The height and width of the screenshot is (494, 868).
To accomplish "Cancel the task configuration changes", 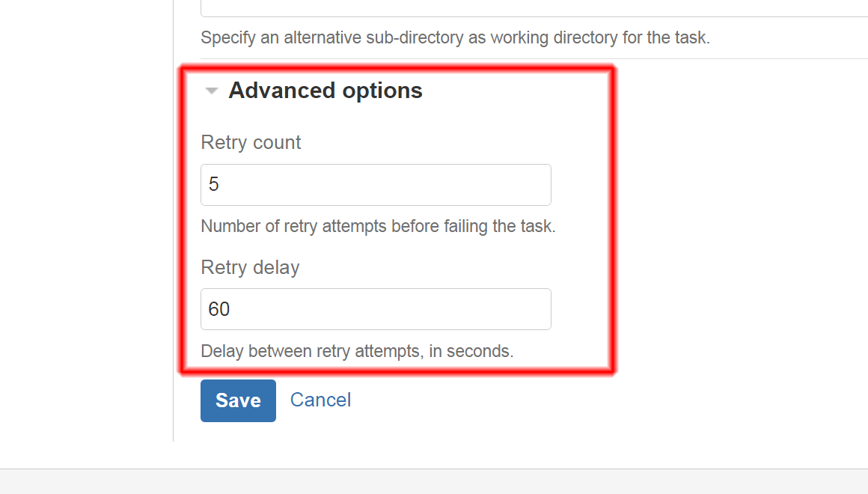I will point(320,400).
